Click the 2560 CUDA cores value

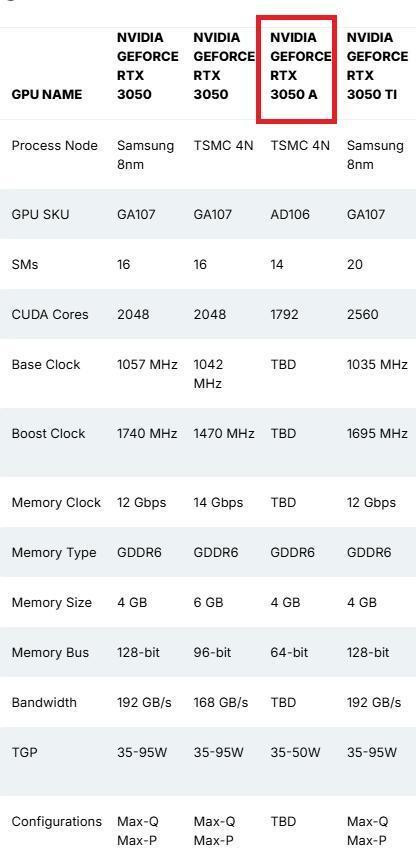click(363, 314)
